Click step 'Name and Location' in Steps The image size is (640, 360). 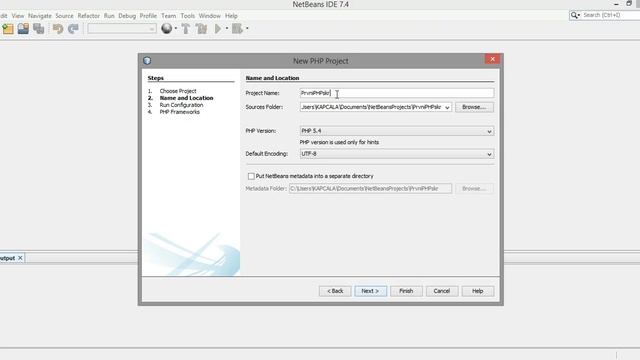pos(187,98)
